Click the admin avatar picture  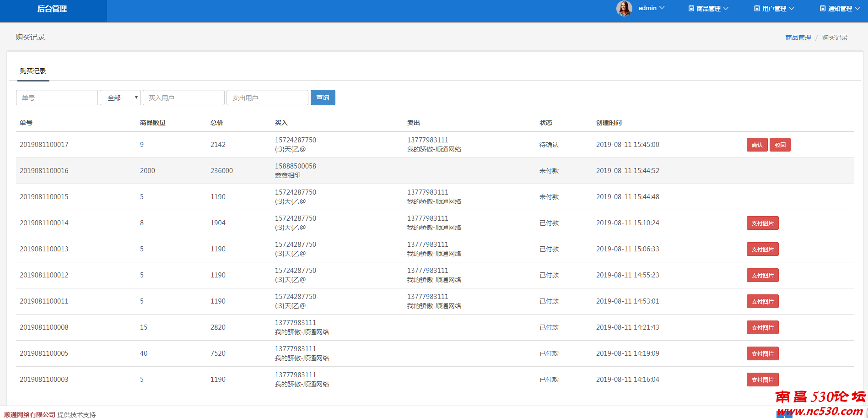pos(624,8)
